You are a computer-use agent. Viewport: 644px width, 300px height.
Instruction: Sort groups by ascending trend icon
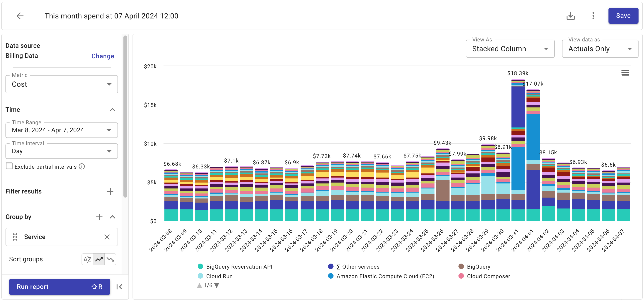[99, 259]
